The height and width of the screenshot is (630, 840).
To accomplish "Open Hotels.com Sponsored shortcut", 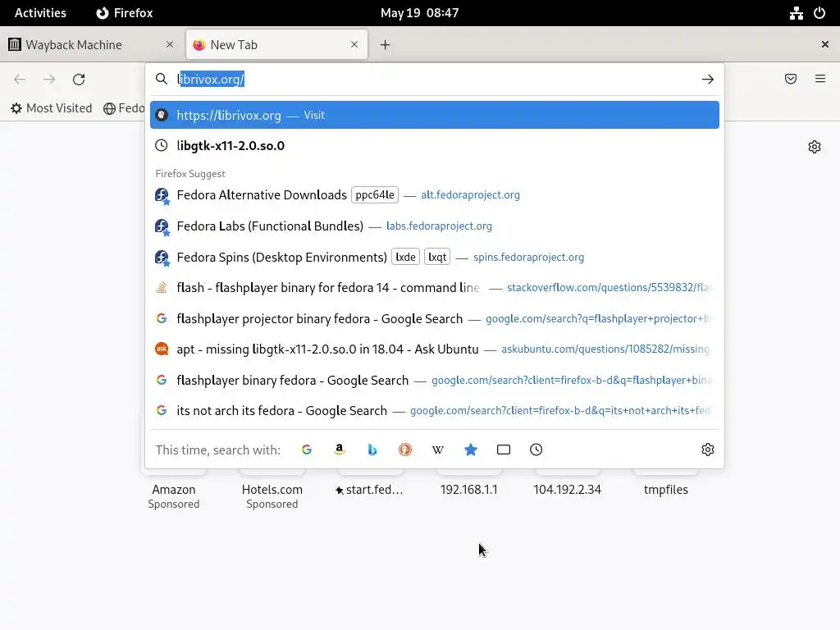I will pyautogui.click(x=272, y=491).
